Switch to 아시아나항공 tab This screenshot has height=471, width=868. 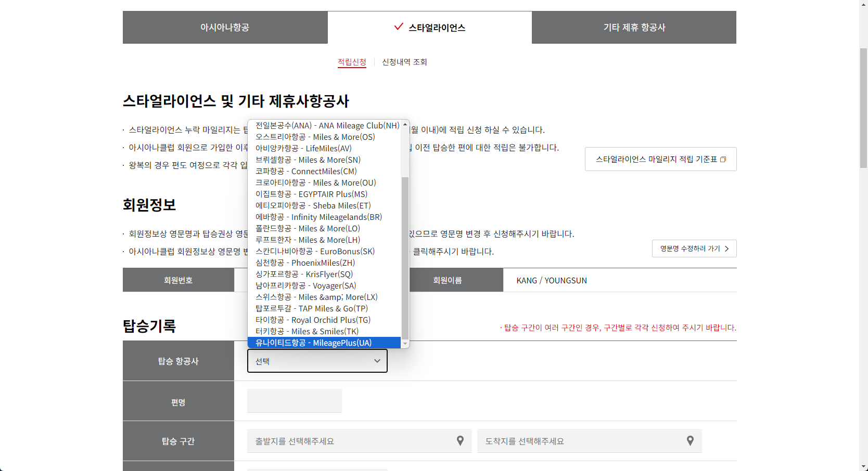click(225, 28)
